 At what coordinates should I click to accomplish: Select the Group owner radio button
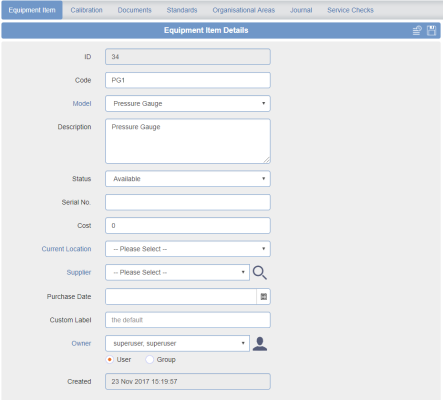point(150,360)
